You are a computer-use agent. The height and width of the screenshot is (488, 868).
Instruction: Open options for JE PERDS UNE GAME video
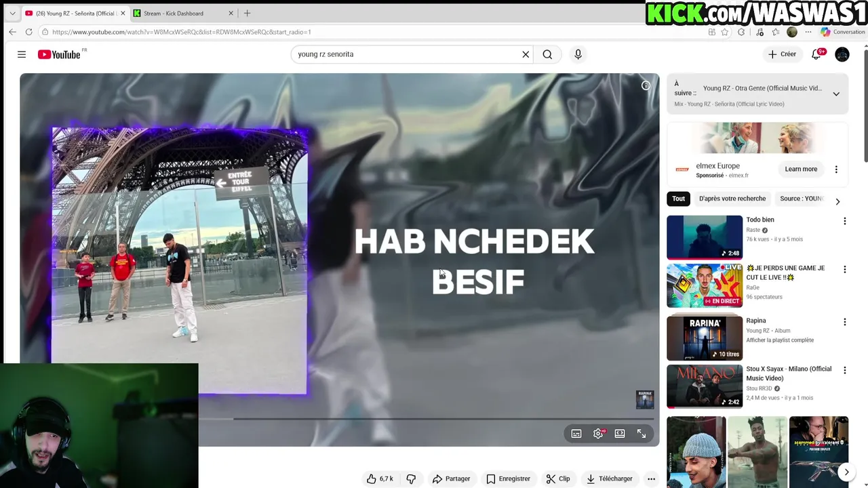844,269
